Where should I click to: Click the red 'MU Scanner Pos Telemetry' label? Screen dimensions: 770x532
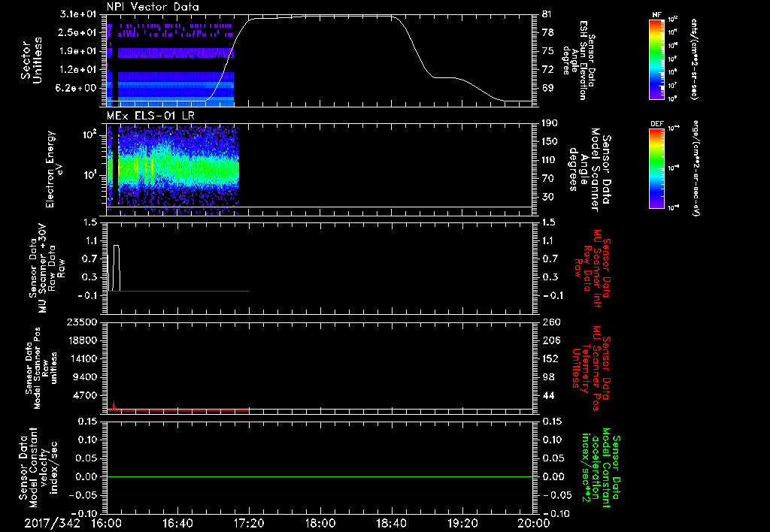pos(592,368)
